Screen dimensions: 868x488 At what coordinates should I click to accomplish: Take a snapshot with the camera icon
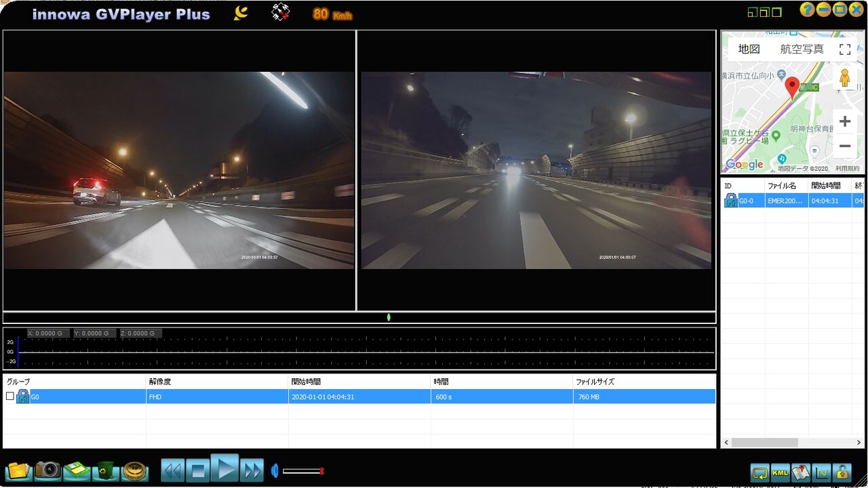tap(47, 470)
